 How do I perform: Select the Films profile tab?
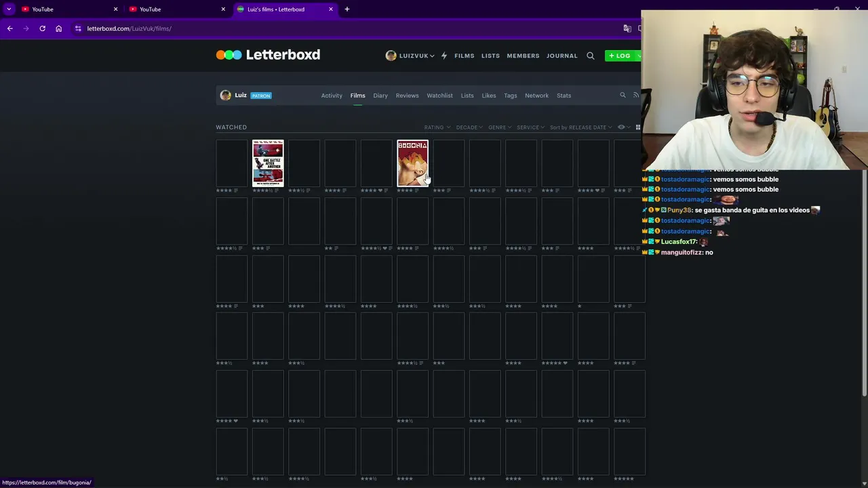pyautogui.click(x=357, y=96)
